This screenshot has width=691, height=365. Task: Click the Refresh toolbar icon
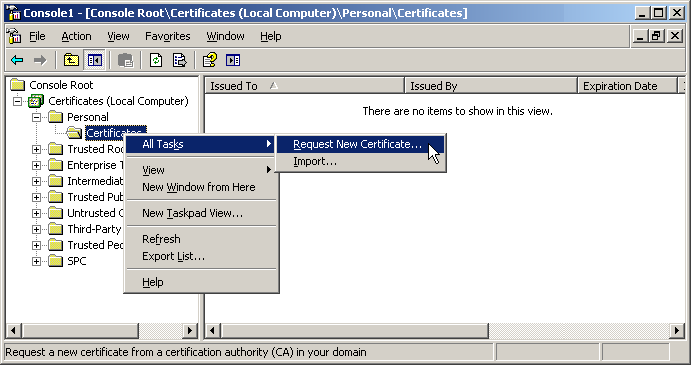coord(156,60)
